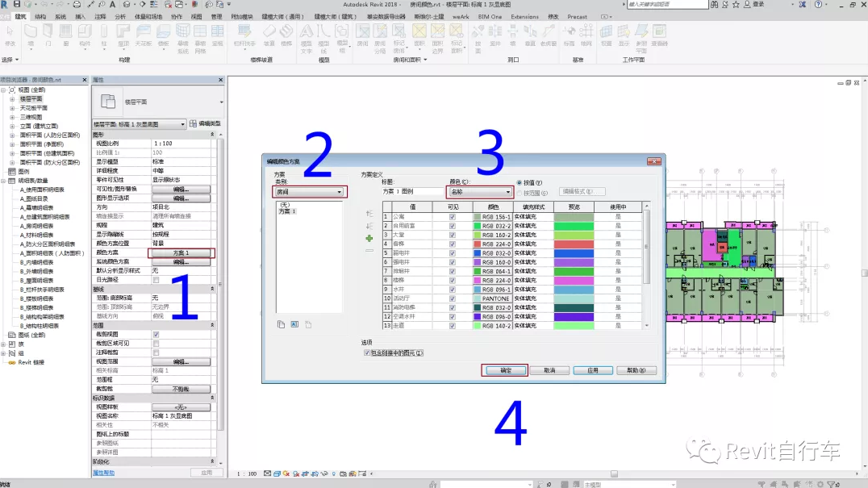Click Save in quick access toolbar
This screenshot has height=488, width=868.
[17, 4]
